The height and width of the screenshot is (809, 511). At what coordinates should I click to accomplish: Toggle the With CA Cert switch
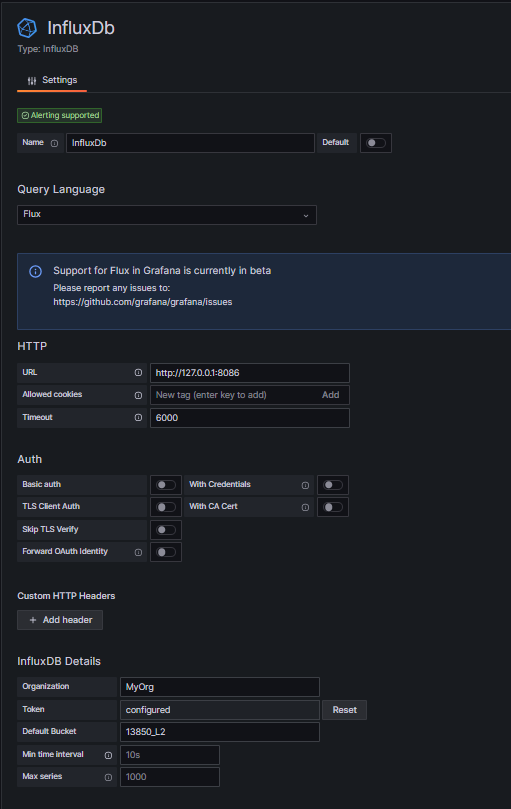pos(333,507)
